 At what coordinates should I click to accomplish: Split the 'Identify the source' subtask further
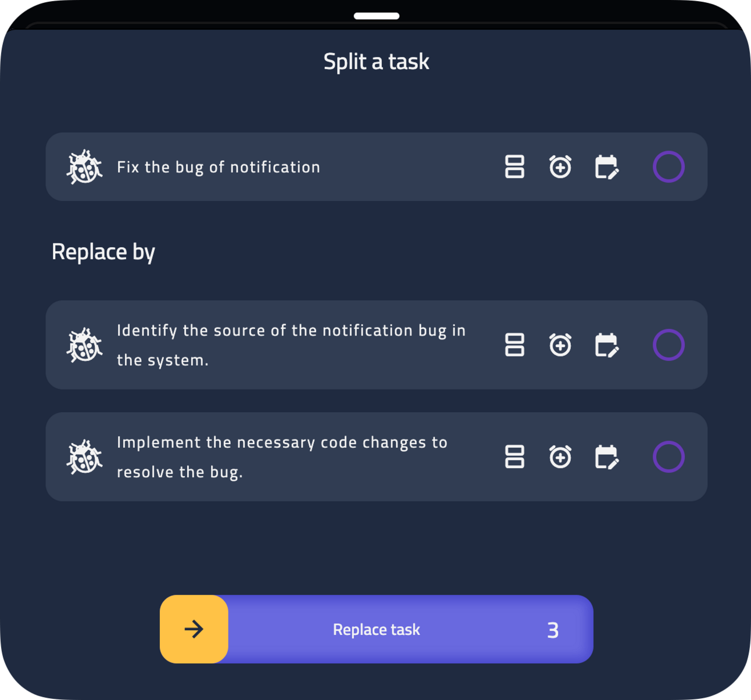pyautogui.click(x=514, y=345)
